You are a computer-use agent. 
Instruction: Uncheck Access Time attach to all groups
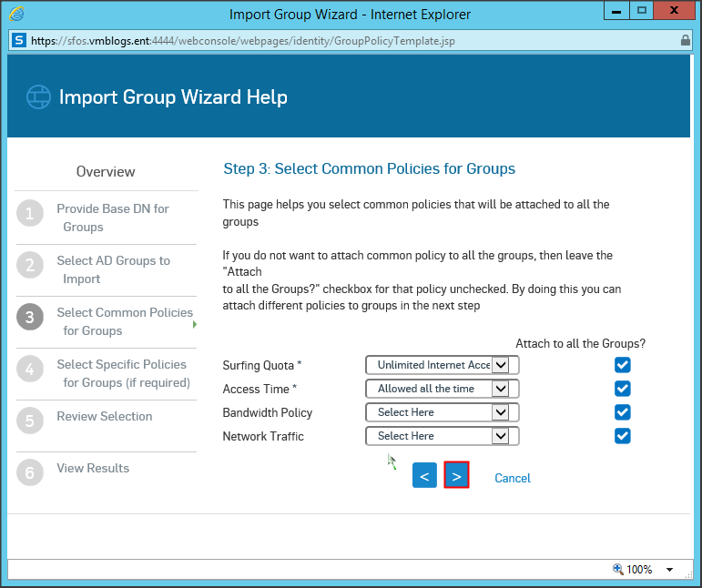click(x=623, y=389)
